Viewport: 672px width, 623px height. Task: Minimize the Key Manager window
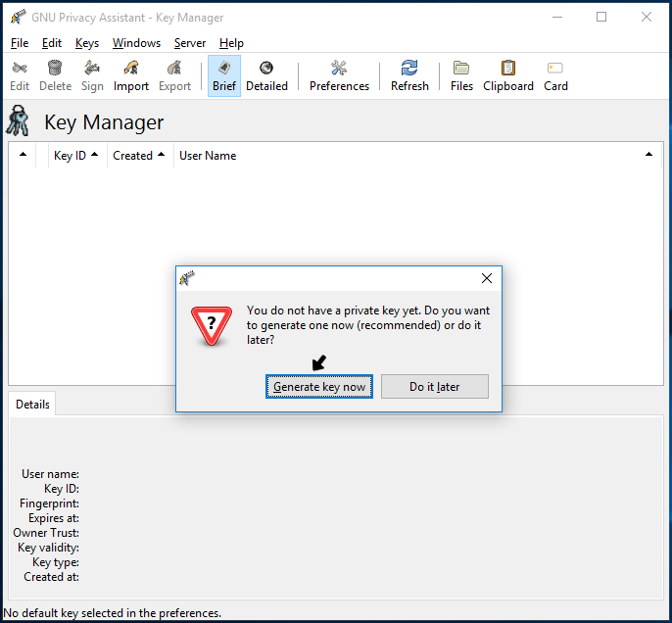click(557, 17)
